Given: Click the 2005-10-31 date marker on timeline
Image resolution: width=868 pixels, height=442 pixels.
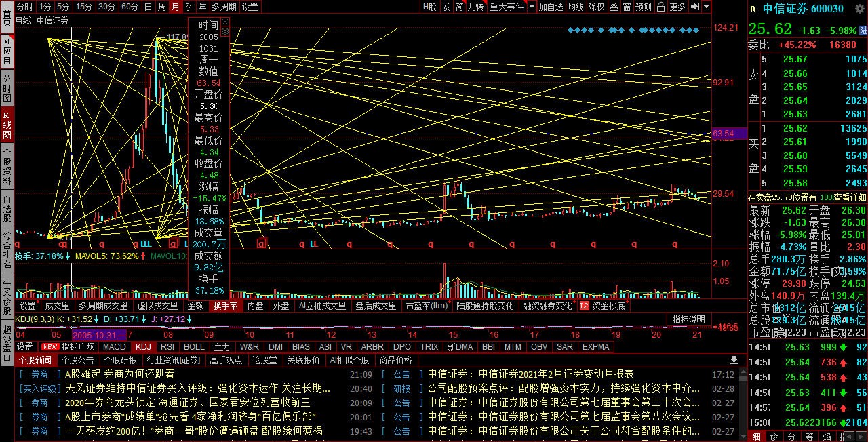Looking at the screenshot, I should 99,335.
